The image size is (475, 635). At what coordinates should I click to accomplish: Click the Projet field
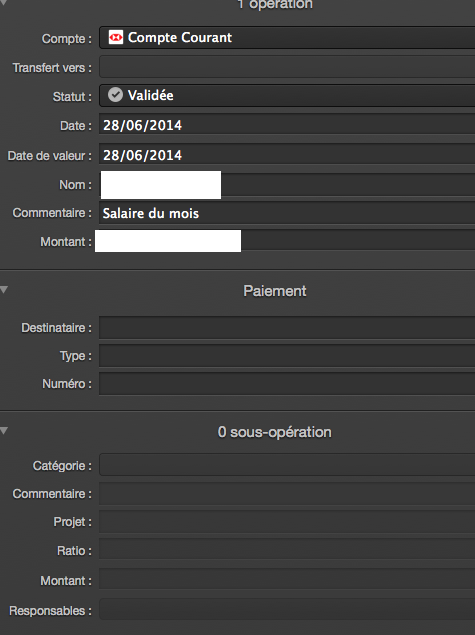coord(287,522)
